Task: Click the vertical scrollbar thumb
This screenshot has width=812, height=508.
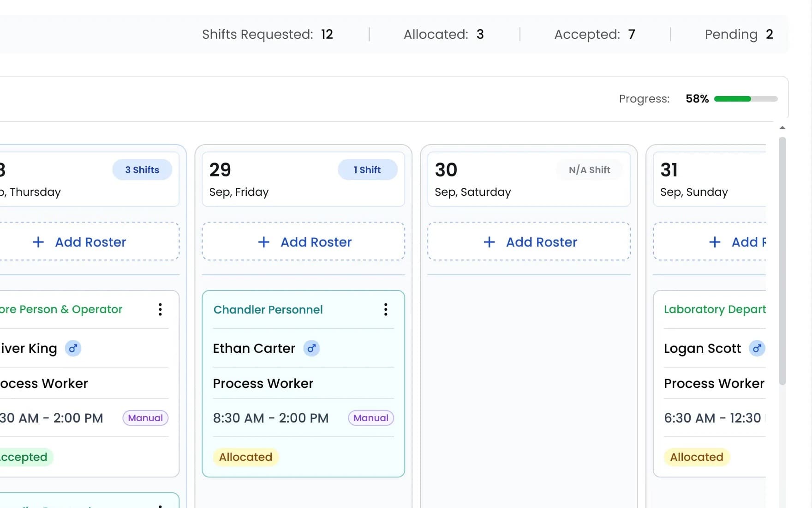Action: [782, 261]
